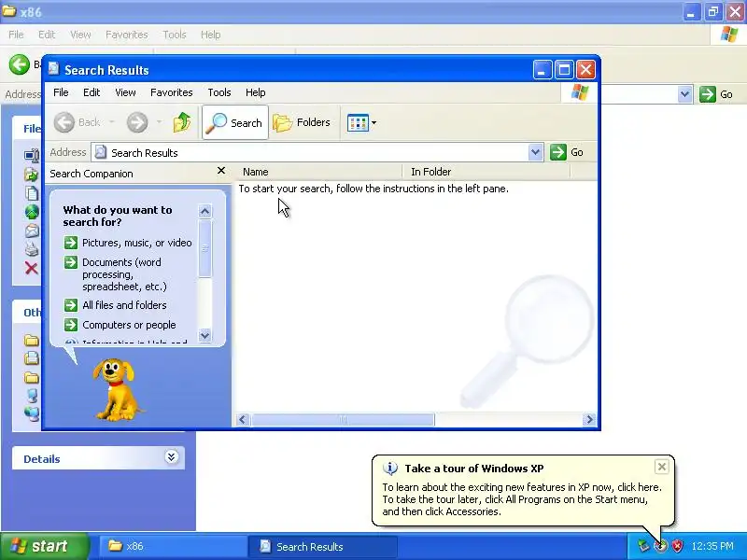The width and height of the screenshot is (747, 560).
Task: Click the green globe publish icon in x86 task pane
Action: [x=32, y=212]
